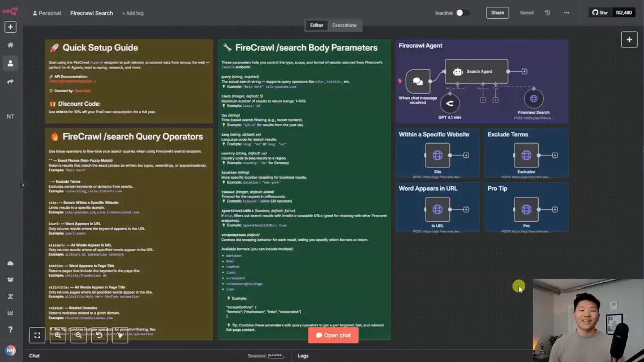Open the Personal user icon in sidebar
The height and width of the screenshot is (362, 644).
pos(10,63)
